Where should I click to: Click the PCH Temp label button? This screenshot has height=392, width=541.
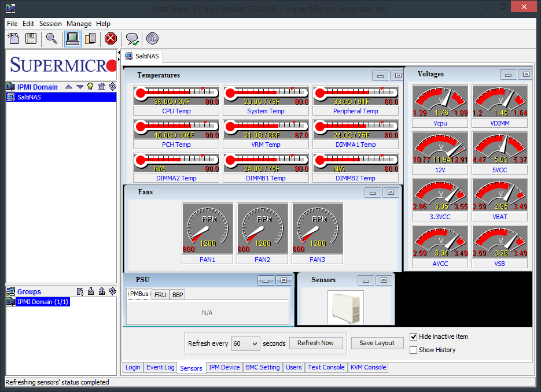tap(176, 145)
